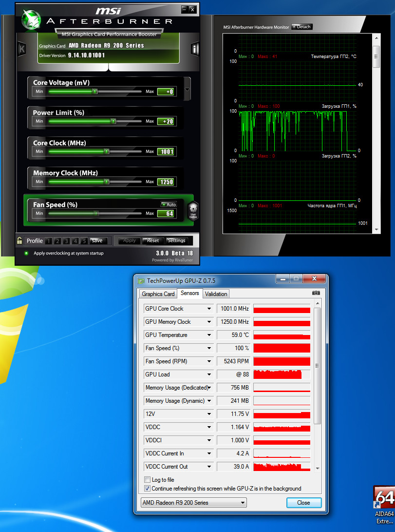This screenshot has width=395, height=532.
Task: Show graphics card info via i button
Action: click(x=194, y=49)
